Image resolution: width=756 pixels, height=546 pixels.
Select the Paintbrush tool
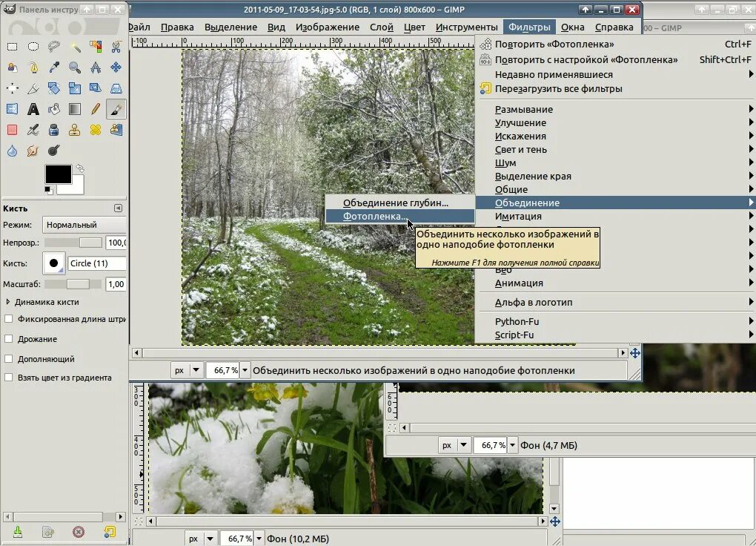click(116, 109)
